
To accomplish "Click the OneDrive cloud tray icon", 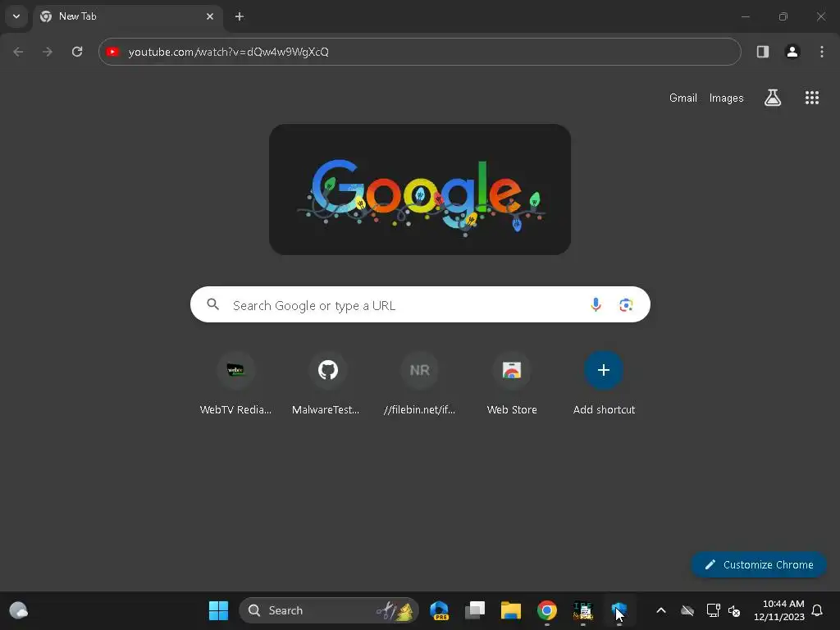I will point(687,610).
